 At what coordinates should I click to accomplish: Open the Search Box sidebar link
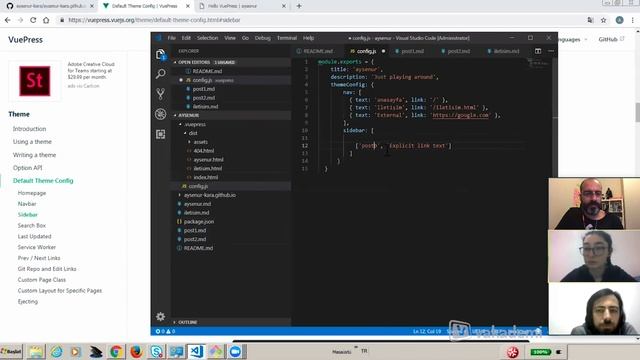click(31, 225)
